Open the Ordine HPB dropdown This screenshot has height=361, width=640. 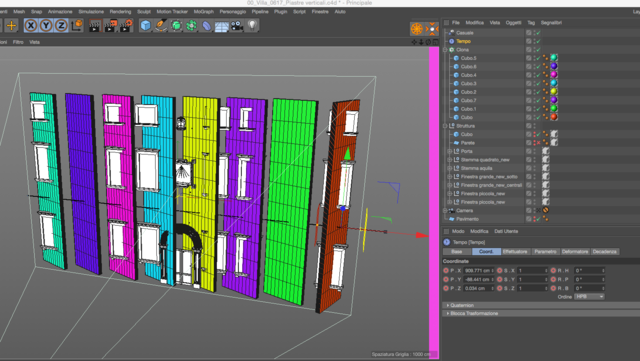(589, 296)
